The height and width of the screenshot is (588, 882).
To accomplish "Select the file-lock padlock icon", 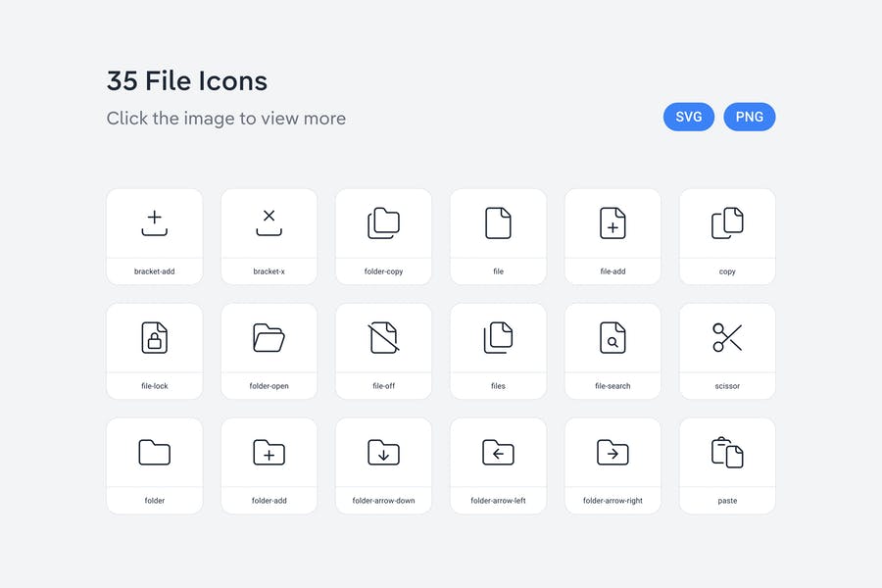I will tap(154, 338).
